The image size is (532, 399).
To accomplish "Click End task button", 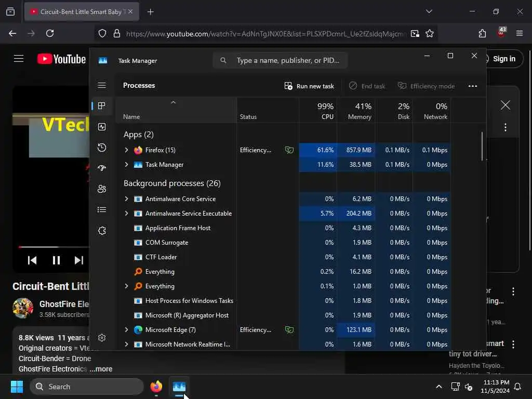I will coord(367,86).
